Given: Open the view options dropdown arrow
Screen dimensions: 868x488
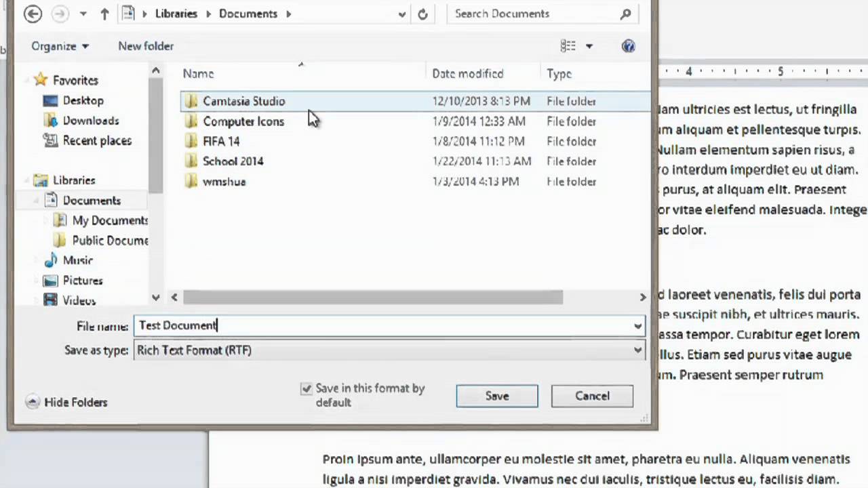Looking at the screenshot, I should 589,46.
